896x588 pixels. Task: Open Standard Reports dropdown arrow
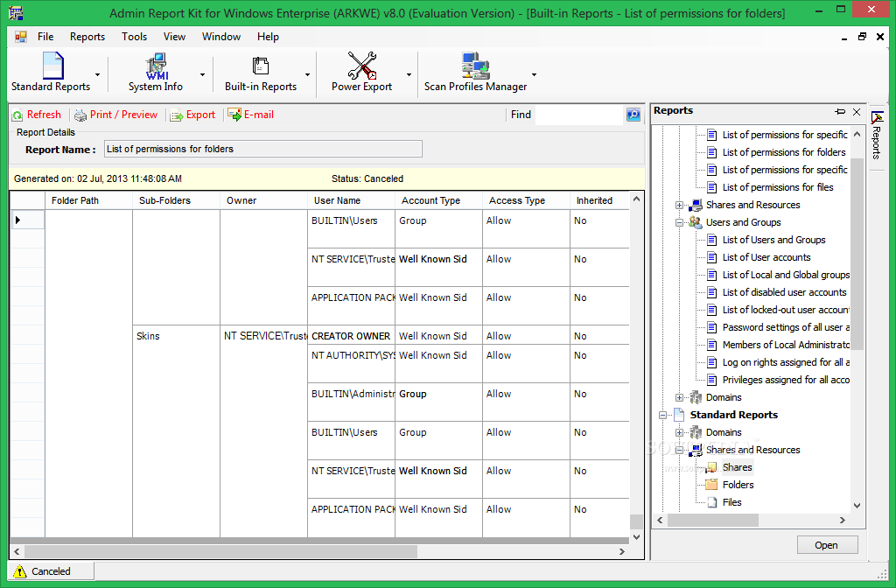coord(97,75)
